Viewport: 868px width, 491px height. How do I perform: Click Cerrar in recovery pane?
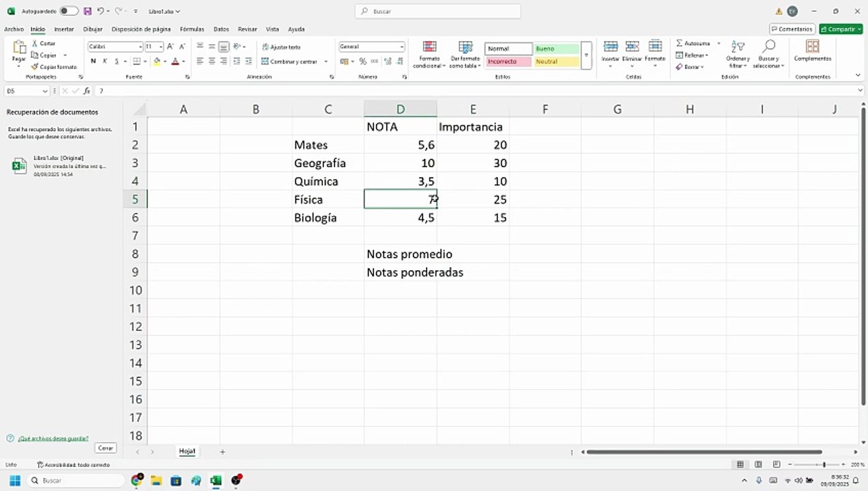(x=105, y=448)
